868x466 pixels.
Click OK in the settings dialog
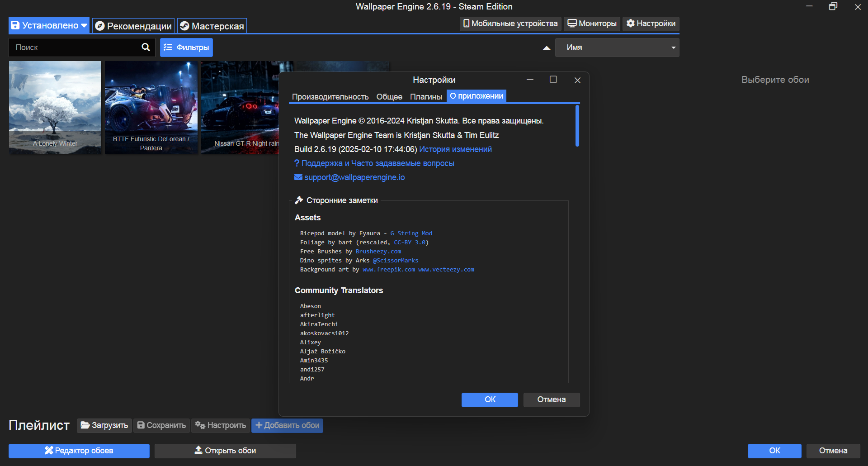(x=490, y=399)
